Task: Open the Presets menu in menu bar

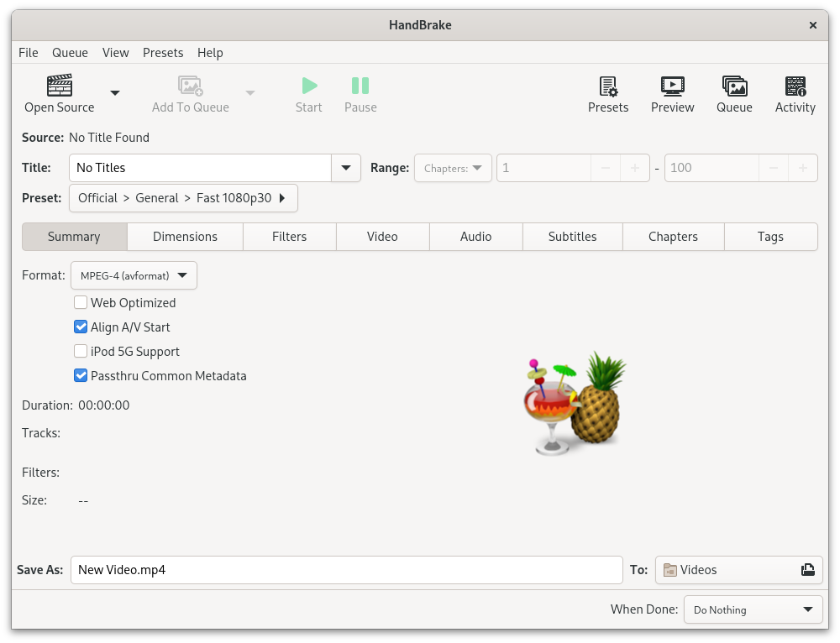Action: tap(163, 52)
